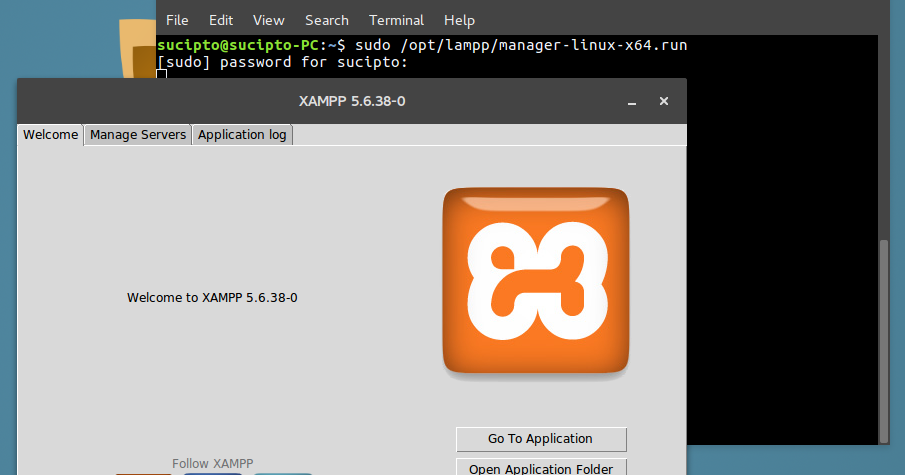Switch to the Manage Servers tab

138,134
